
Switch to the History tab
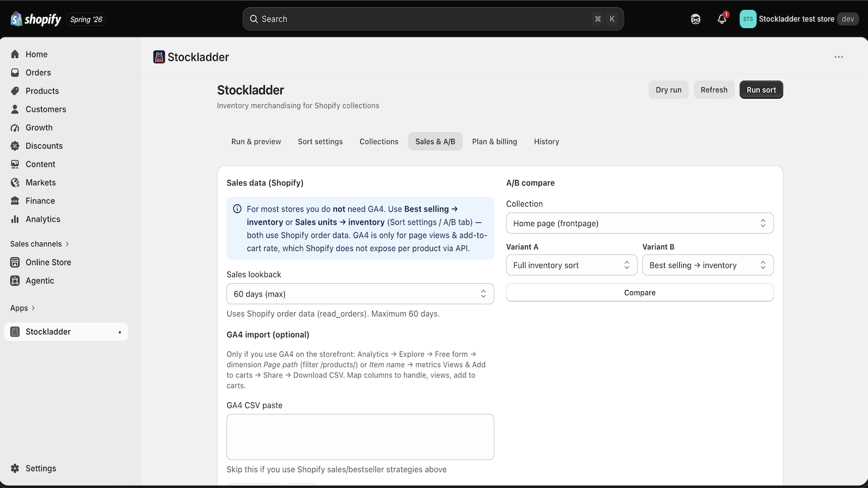(546, 142)
